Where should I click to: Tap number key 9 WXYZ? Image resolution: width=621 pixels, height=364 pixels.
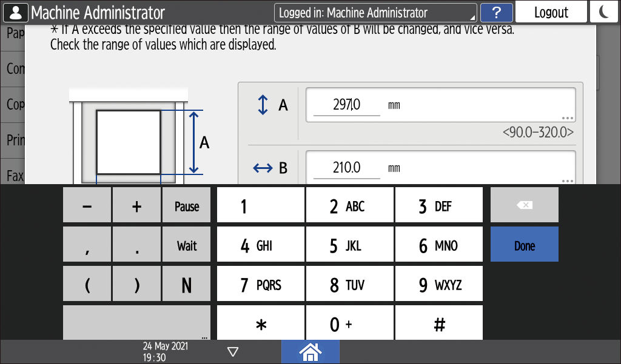(439, 285)
